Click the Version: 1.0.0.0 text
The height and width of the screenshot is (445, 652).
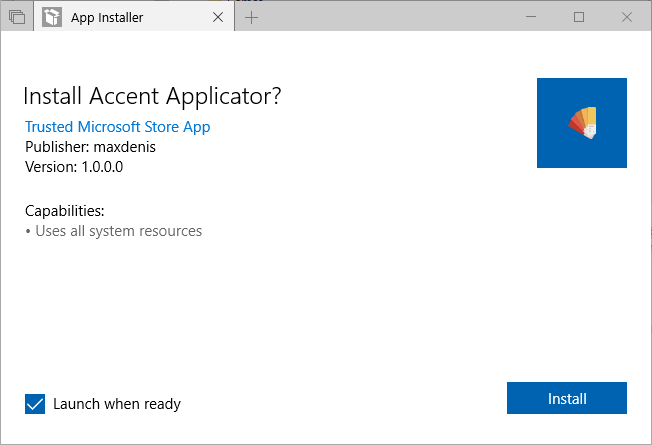74,167
